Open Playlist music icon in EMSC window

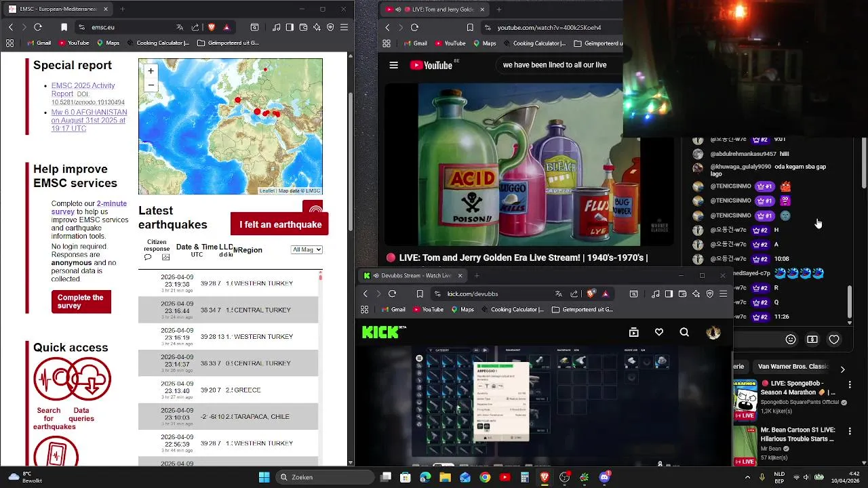(x=276, y=27)
